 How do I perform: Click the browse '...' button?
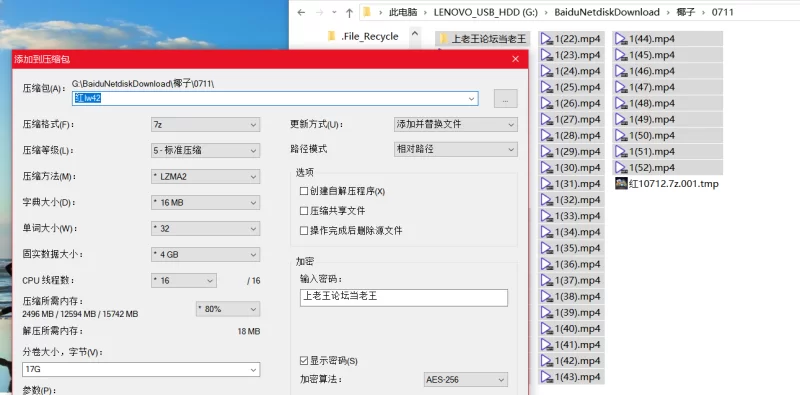[x=506, y=99]
